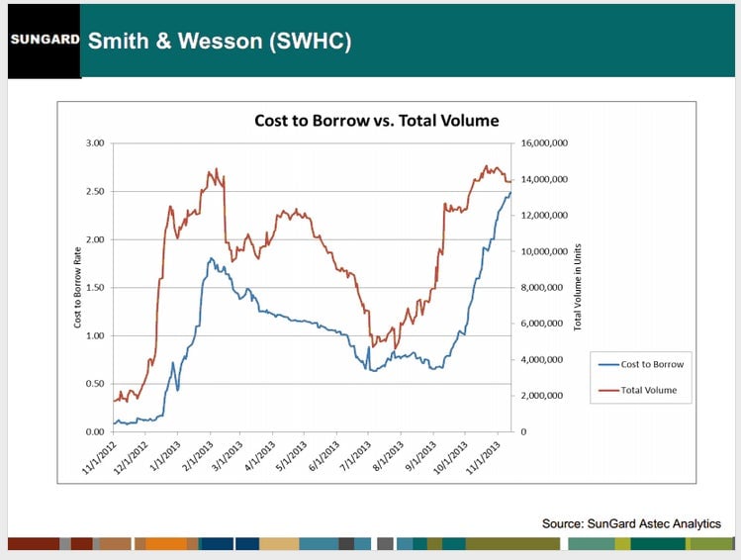Click the red Total Volume legend line
Screen dimensions: 741x560
tap(608, 391)
